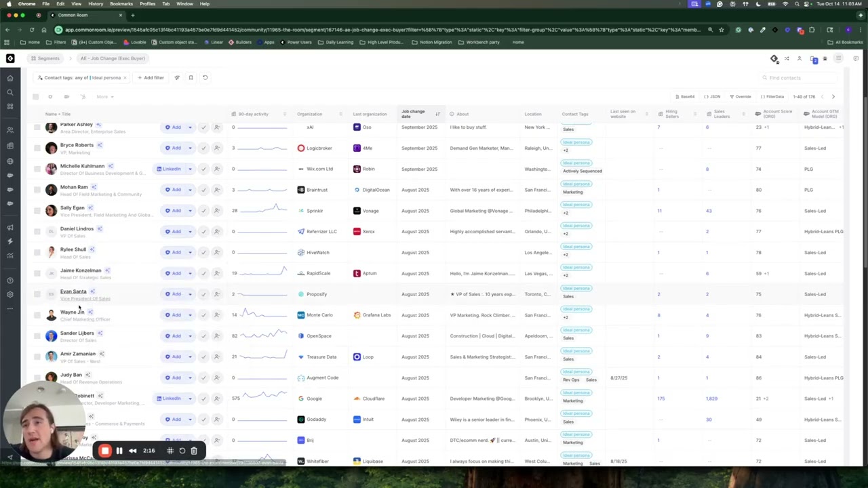Screen dimensions: 868x488
Task: Click the browser back arrow
Action: pyautogui.click(x=7, y=30)
